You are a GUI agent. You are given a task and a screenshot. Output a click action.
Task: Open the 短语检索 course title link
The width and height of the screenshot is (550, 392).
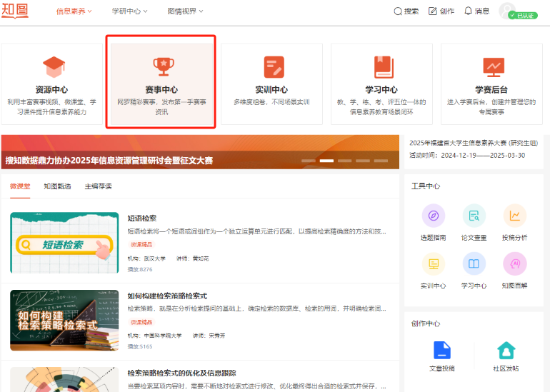pyautogui.click(x=141, y=218)
